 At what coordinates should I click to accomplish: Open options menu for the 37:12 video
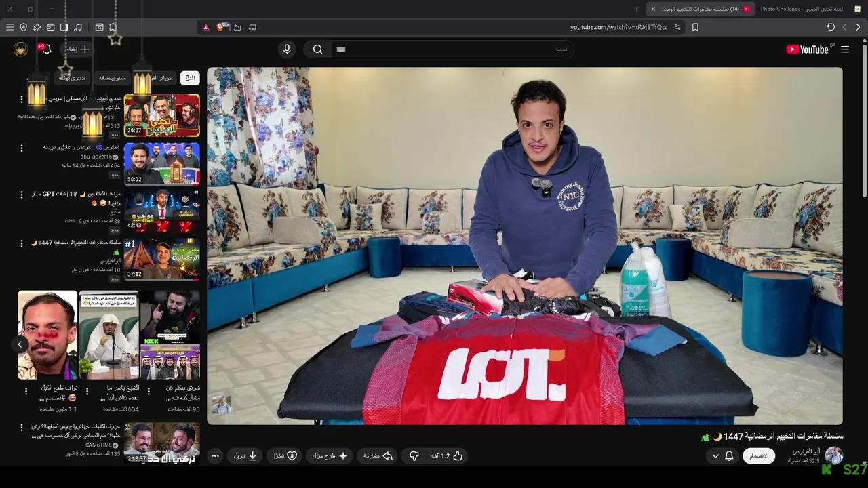coord(21,243)
